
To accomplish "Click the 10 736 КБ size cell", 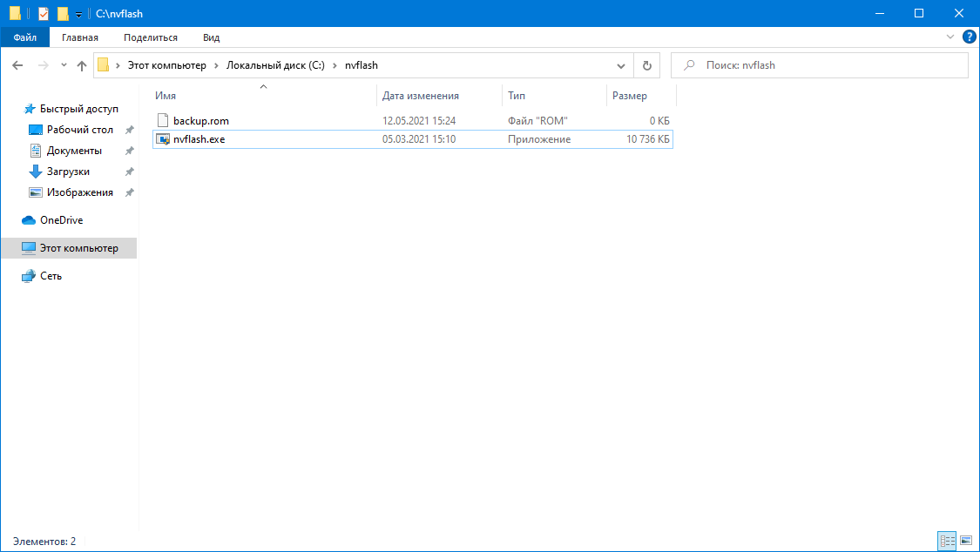I will point(647,139).
